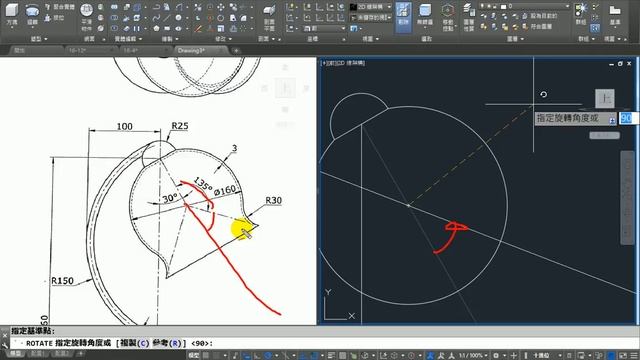
Task: Click the 移動控點 move gizmo tool
Action: (448, 17)
